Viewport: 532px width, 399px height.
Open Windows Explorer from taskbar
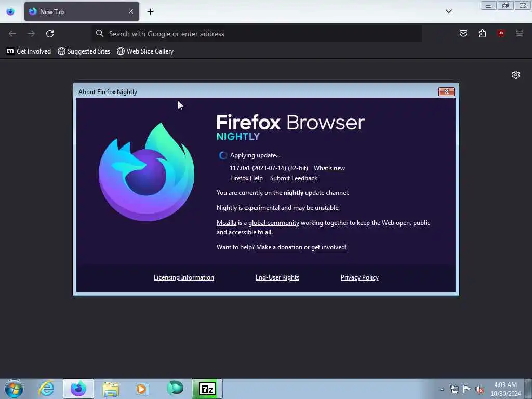[111, 389]
